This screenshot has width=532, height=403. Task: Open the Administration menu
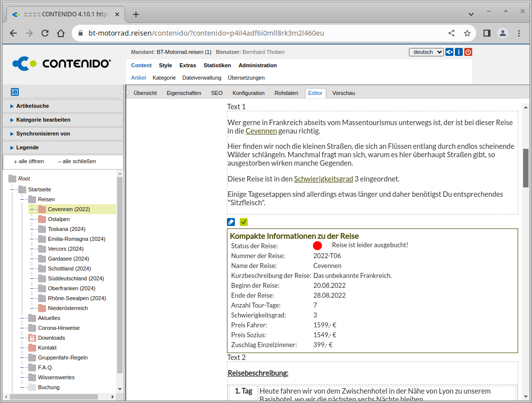click(258, 65)
